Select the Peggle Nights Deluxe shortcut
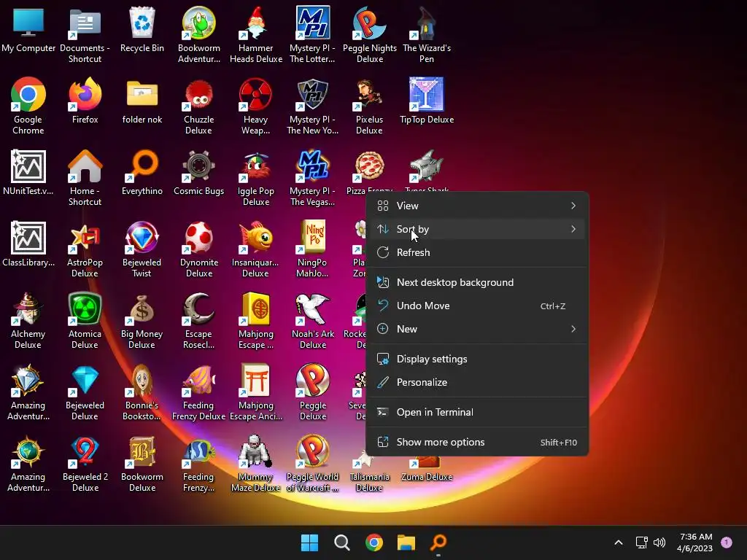This screenshot has width=747, height=560. [x=370, y=34]
